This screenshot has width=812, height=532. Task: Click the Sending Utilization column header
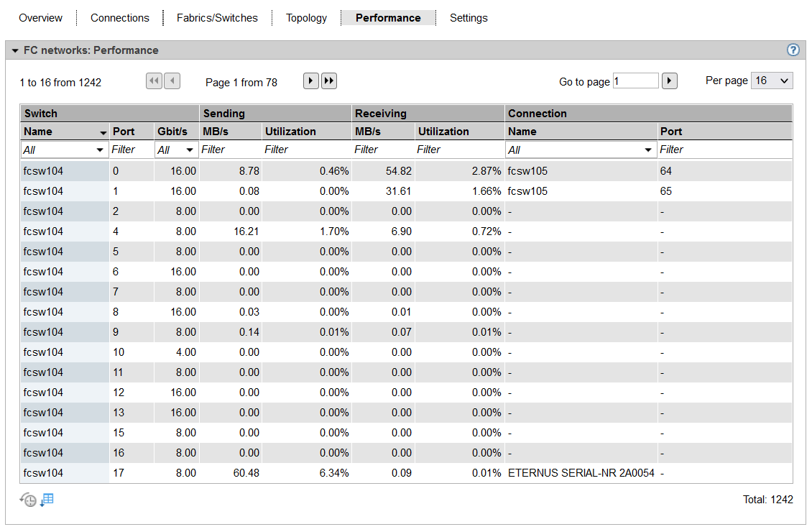click(290, 132)
